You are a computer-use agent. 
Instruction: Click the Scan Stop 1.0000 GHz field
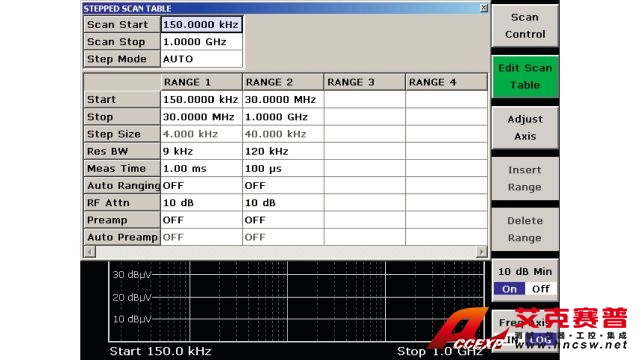click(x=202, y=42)
